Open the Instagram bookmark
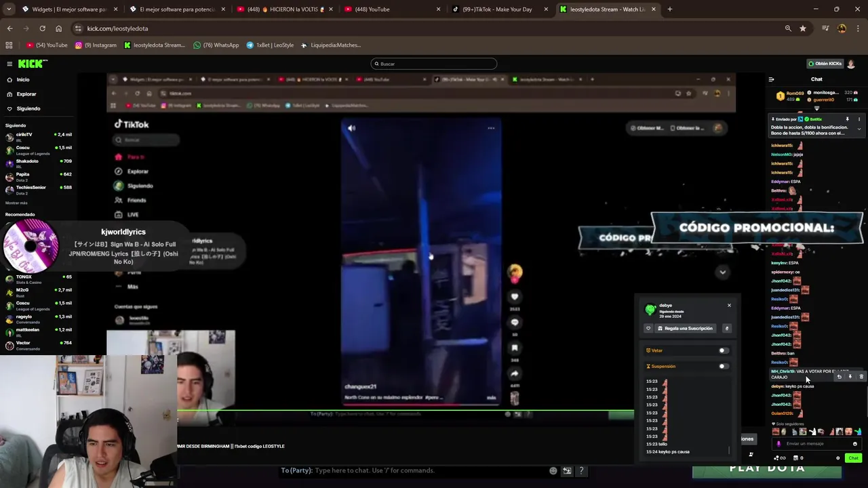868x488 pixels. pos(96,45)
